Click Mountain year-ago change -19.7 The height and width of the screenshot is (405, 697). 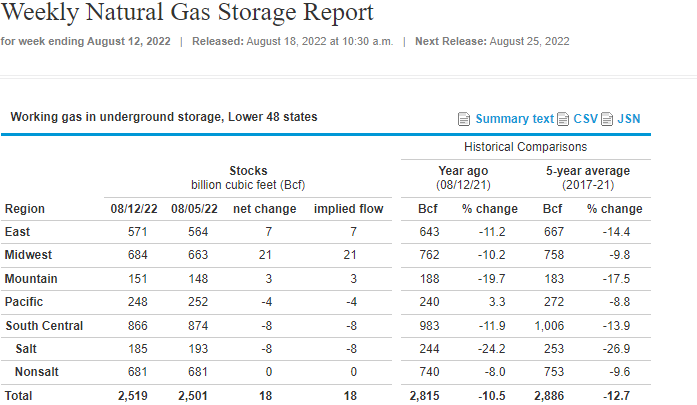click(x=492, y=279)
